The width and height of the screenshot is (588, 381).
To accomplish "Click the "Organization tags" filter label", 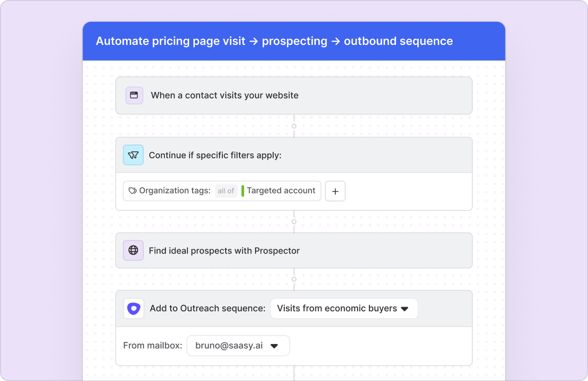I will pyautogui.click(x=175, y=191).
